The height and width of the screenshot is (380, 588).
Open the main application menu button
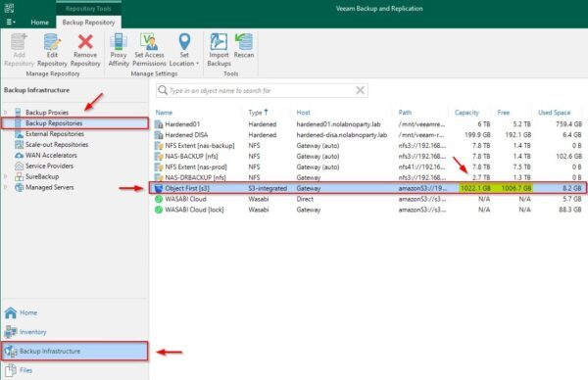11,23
